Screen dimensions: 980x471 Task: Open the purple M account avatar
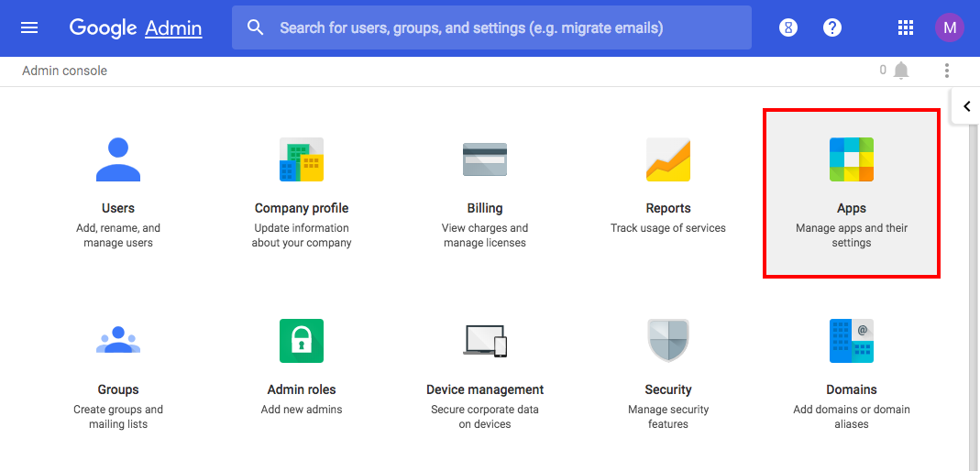pyautogui.click(x=950, y=27)
